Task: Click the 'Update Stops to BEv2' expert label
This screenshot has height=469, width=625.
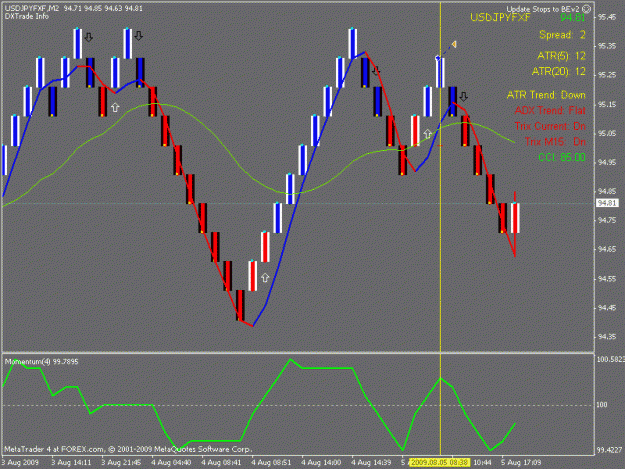Action: pos(543,9)
